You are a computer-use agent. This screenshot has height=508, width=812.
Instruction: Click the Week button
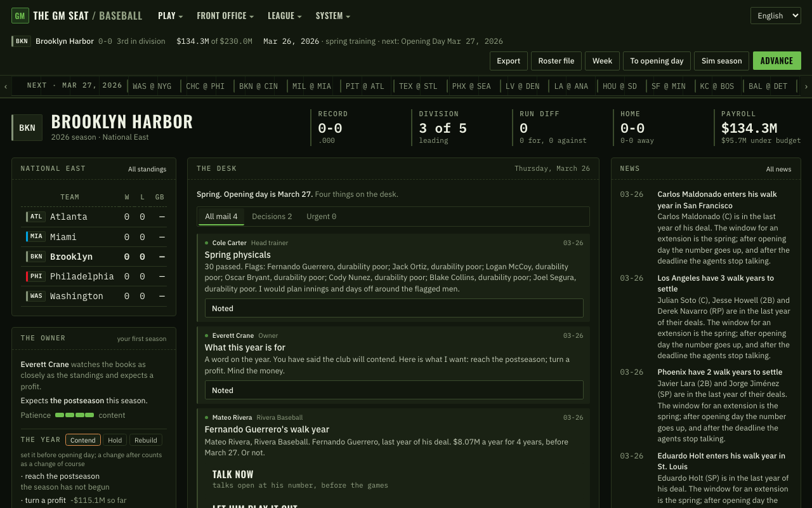tap(602, 61)
